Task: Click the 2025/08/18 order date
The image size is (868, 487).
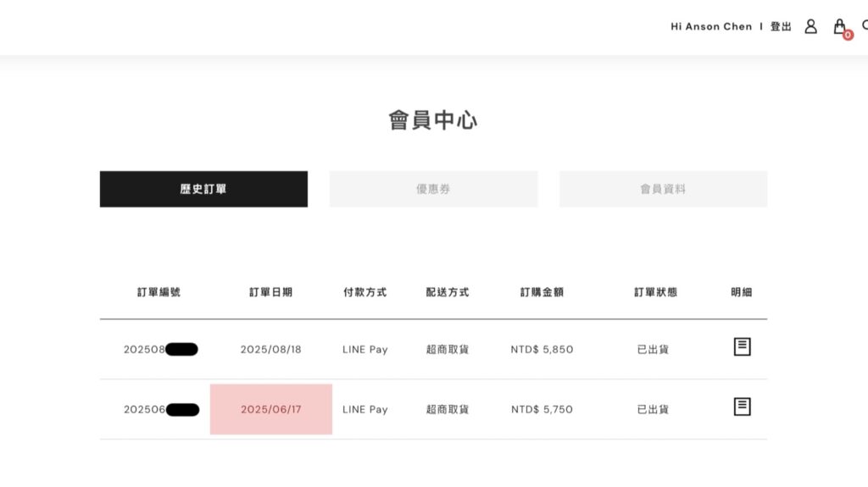Action: tap(270, 349)
